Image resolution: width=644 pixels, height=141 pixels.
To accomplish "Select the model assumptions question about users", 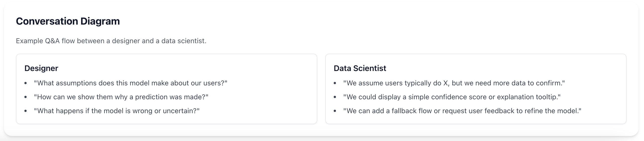I will pos(130,83).
